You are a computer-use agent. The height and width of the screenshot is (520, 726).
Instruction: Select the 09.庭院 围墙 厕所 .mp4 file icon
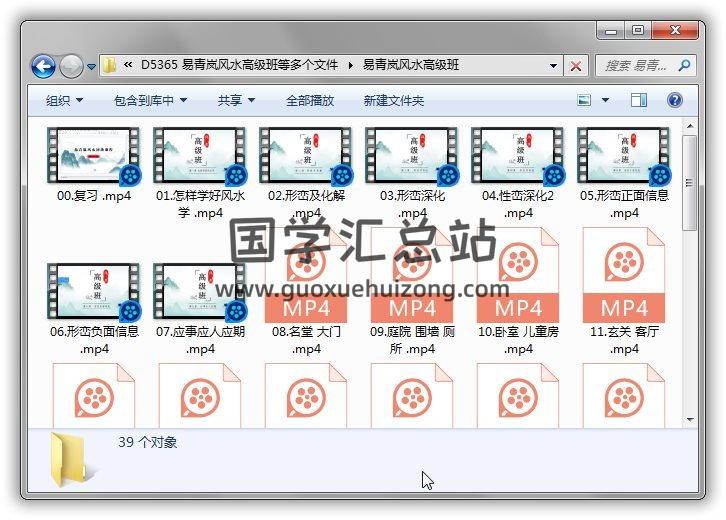[x=412, y=275]
